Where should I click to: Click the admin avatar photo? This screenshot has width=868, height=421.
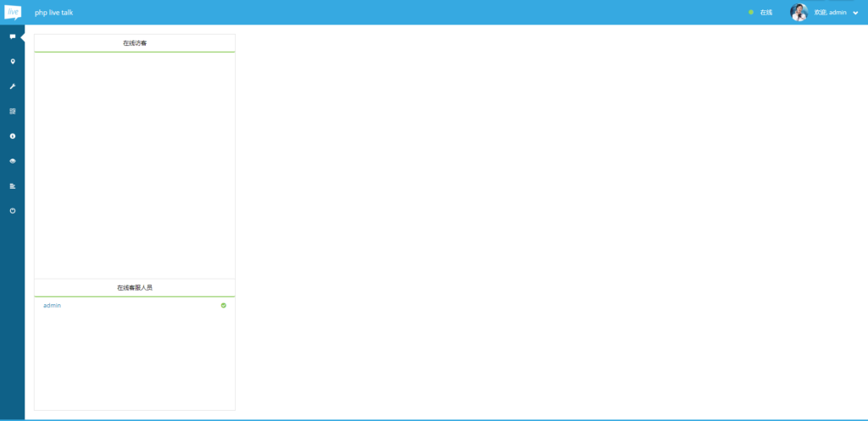tap(798, 12)
